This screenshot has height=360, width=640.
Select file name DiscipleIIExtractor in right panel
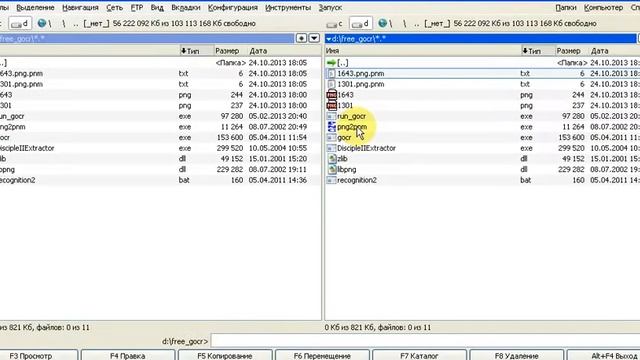click(366, 148)
